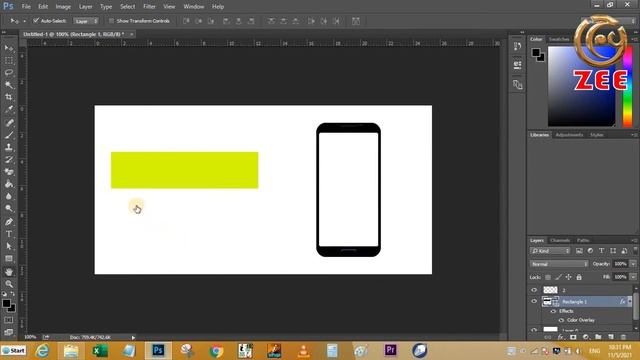Switch to the Adjustments tab
The height and width of the screenshot is (360, 640).
(569, 135)
